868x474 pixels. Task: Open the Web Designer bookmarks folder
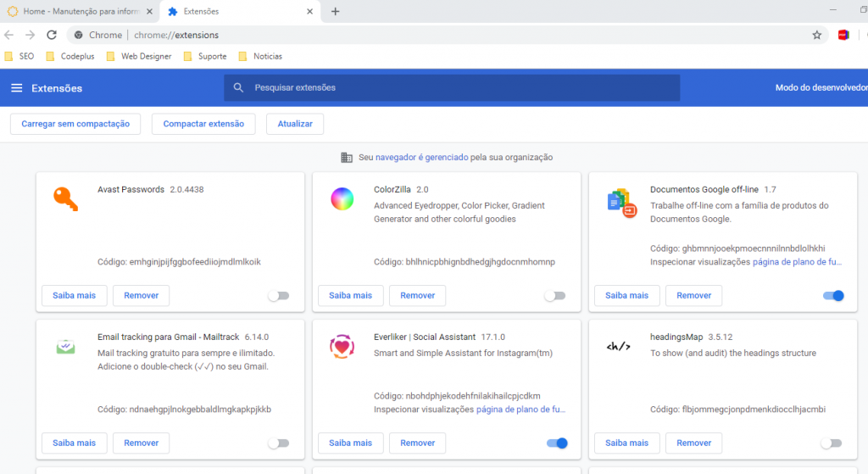pyautogui.click(x=139, y=56)
